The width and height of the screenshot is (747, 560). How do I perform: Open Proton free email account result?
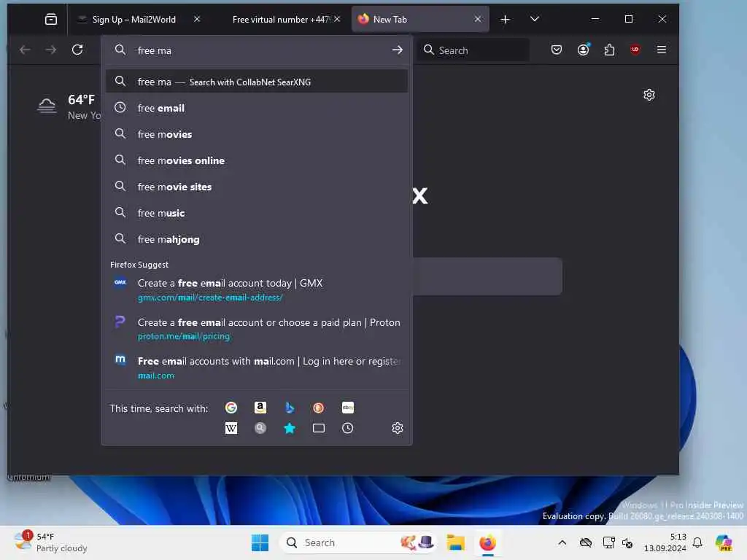[x=257, y=329]
